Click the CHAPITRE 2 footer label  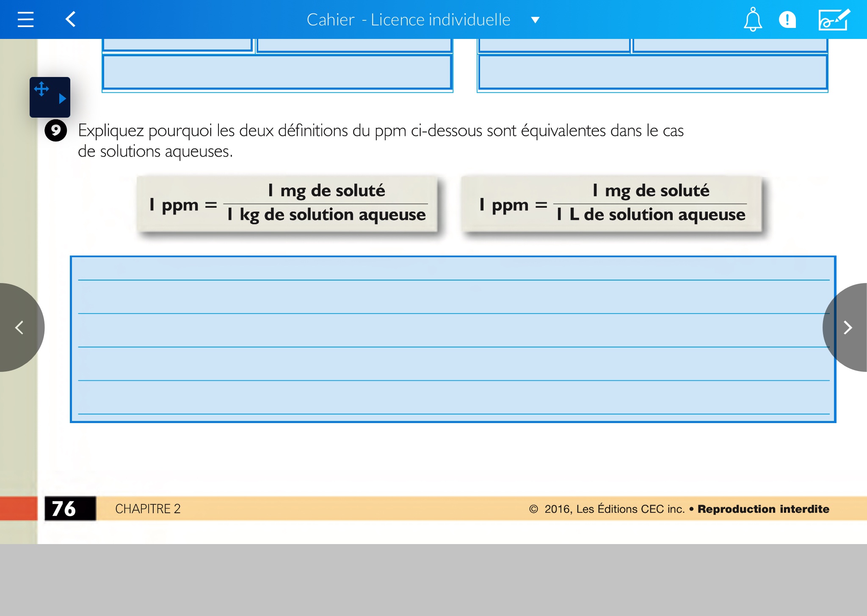pyautogui.click(x=148, y=509)
